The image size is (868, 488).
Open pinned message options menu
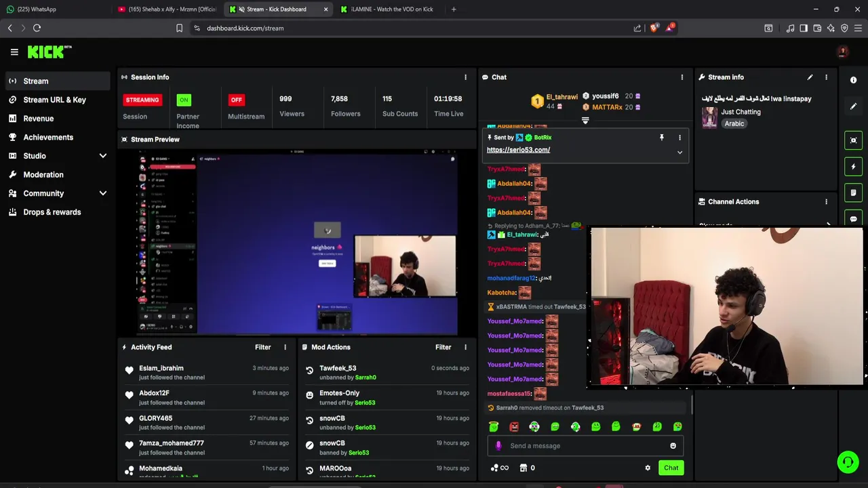click(x=679, y=138)
